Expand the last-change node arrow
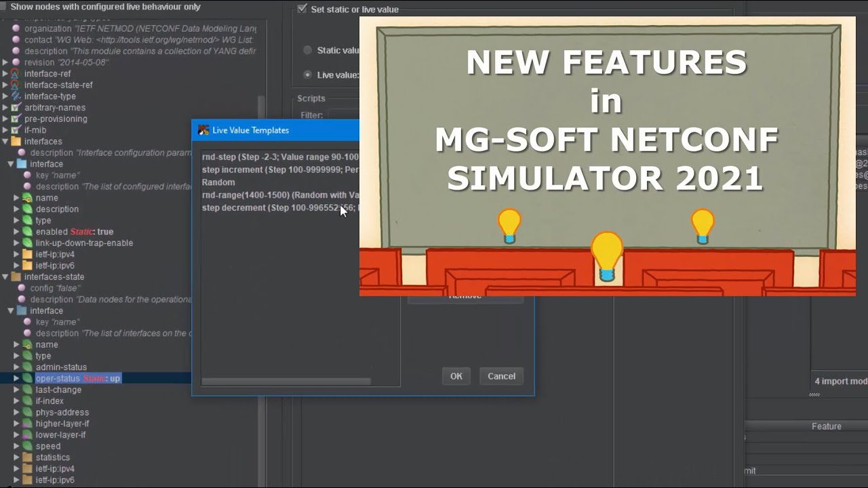The width and height of the screenshot is (868, 488). 17,390
